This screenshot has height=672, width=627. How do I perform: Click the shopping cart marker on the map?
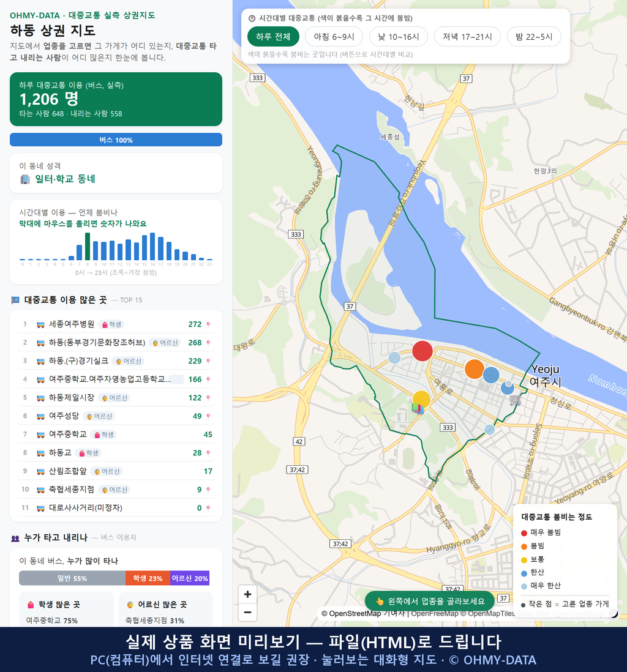pos(515,400)
